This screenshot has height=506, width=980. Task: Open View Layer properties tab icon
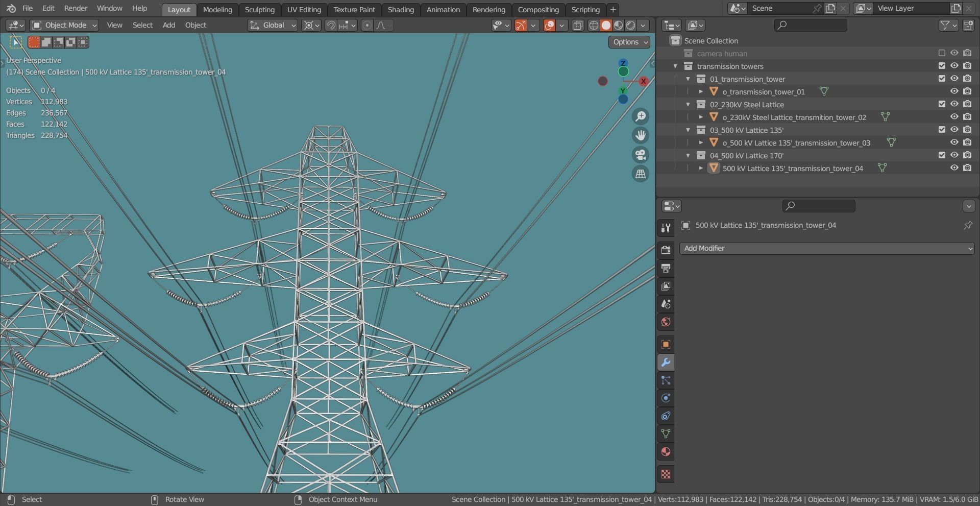666,286
